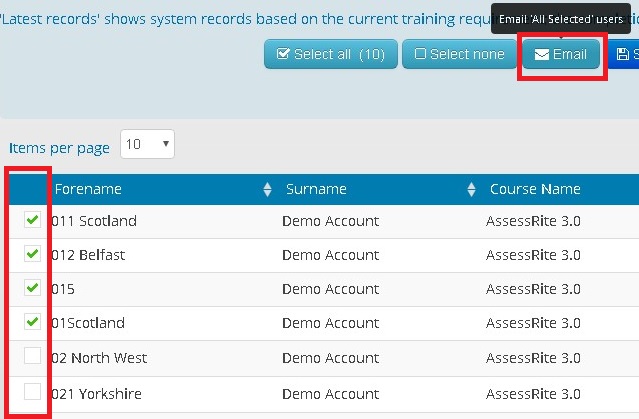
Task: Select the 012 Belfast forename cell
Action: click(88, 255)
